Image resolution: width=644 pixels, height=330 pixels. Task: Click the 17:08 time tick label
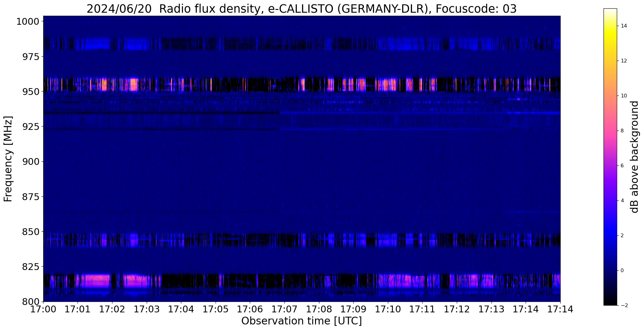point(319,309)
